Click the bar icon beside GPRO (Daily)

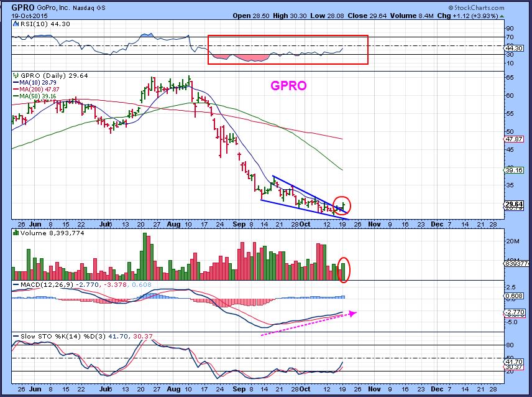pos(16,75)
